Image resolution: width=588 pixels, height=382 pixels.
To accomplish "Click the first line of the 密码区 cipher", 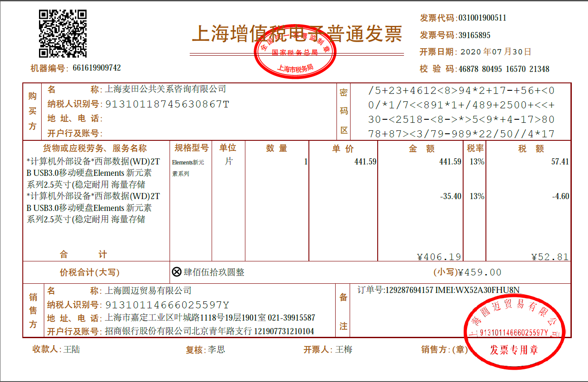I will (461, 91).
